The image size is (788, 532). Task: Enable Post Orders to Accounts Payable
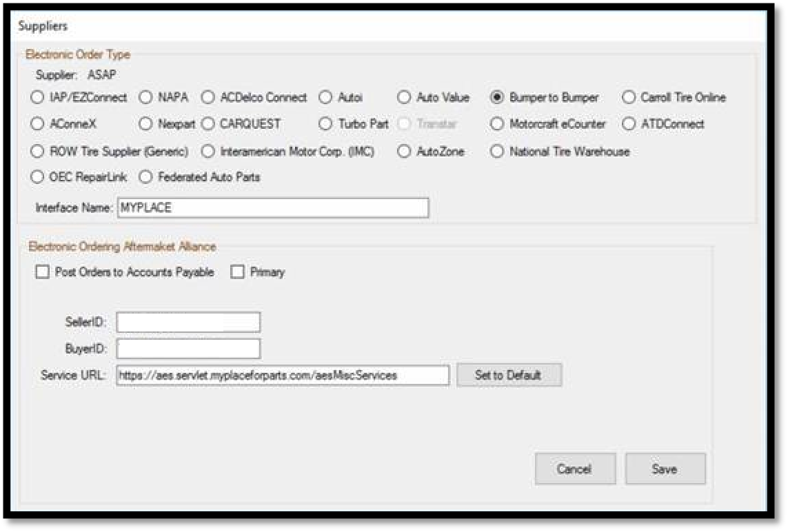point(43,272)
